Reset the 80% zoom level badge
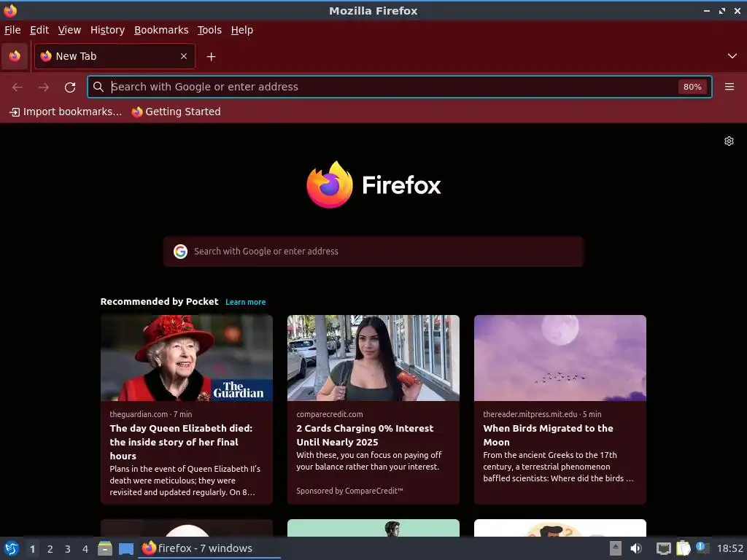Viewport: 747px width, 560px height. point(692,87)
